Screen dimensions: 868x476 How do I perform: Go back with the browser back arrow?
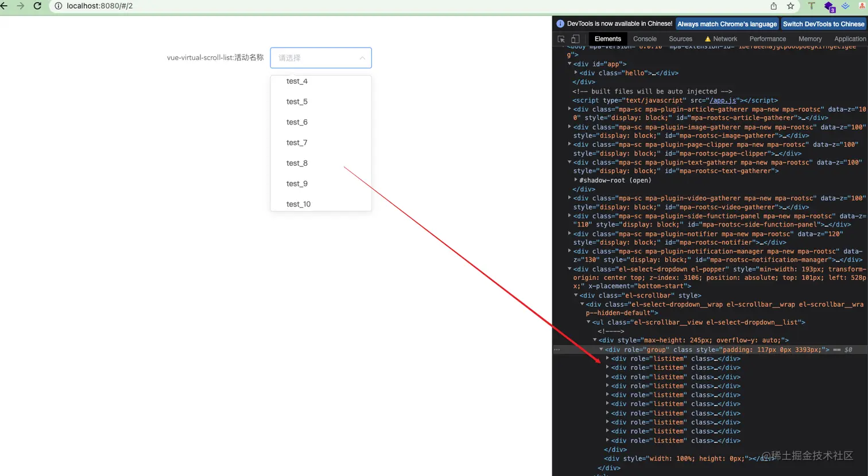pos(4,6)
